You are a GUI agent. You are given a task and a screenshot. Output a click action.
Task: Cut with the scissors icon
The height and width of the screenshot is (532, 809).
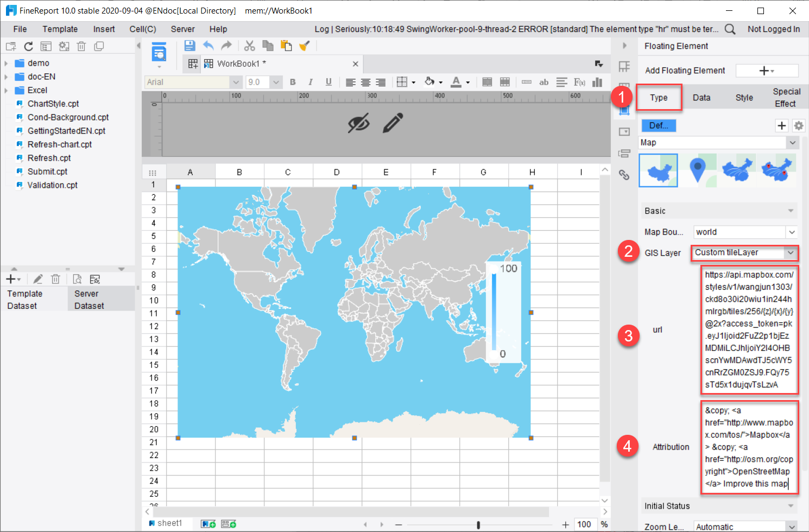tap(249, 46)
